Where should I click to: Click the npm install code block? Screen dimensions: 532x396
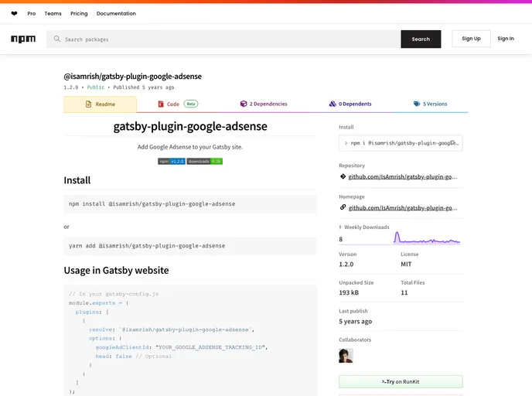[190, 204]
